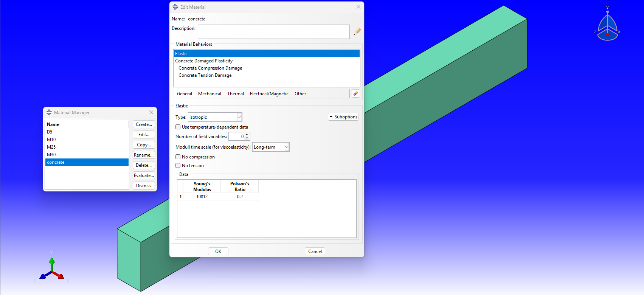This screenshot has width=644, height=295.
Task: Click Evaluate... in Material Manager
Action: pos(144,175)
